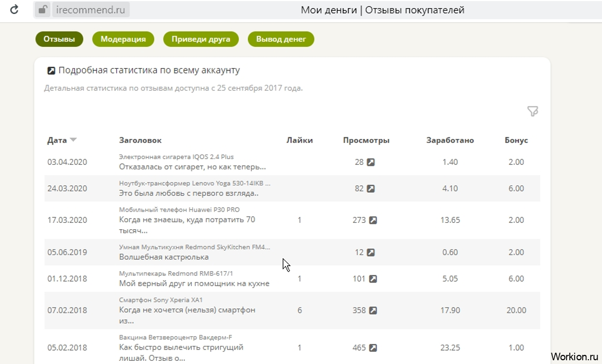Viewport: 602px width, 364px height.
Task: Click product name 'Мультипекарь Redmond RMB-617/1'
Action: 176,273
